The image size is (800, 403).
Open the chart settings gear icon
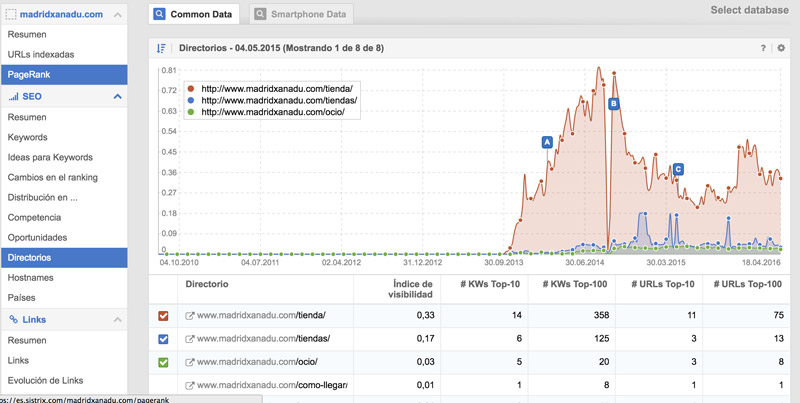pyautogui.click(x=781, y=48)
